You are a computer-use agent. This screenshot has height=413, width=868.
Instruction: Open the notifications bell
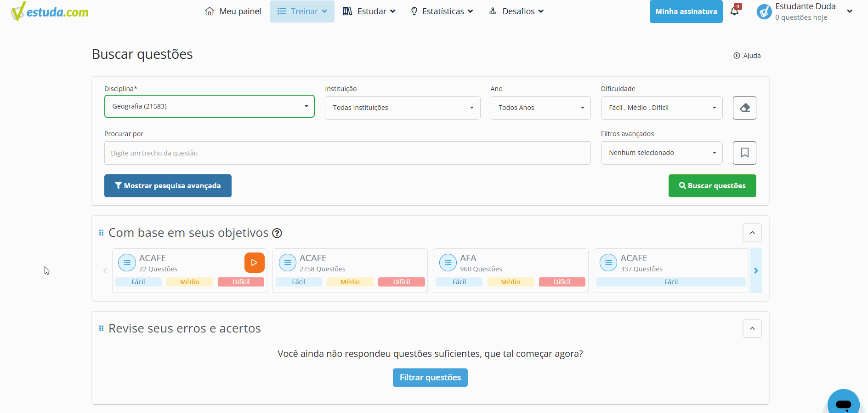tap(735, 11)
